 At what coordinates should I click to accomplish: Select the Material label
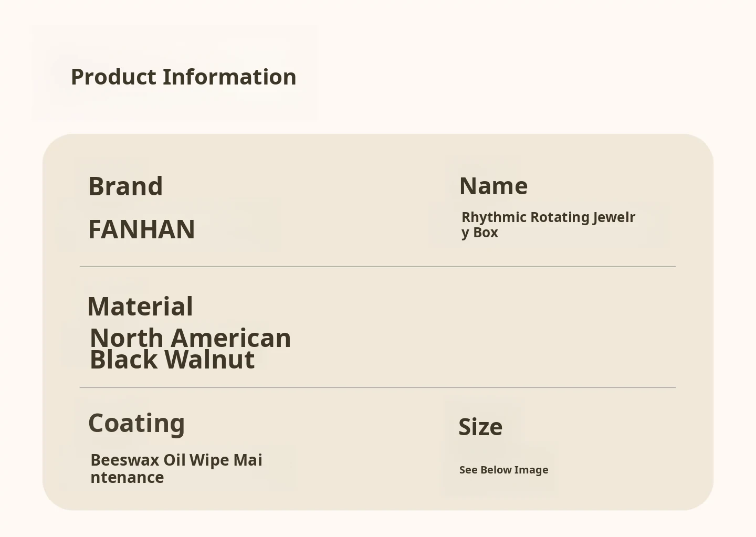pos(140,307)
